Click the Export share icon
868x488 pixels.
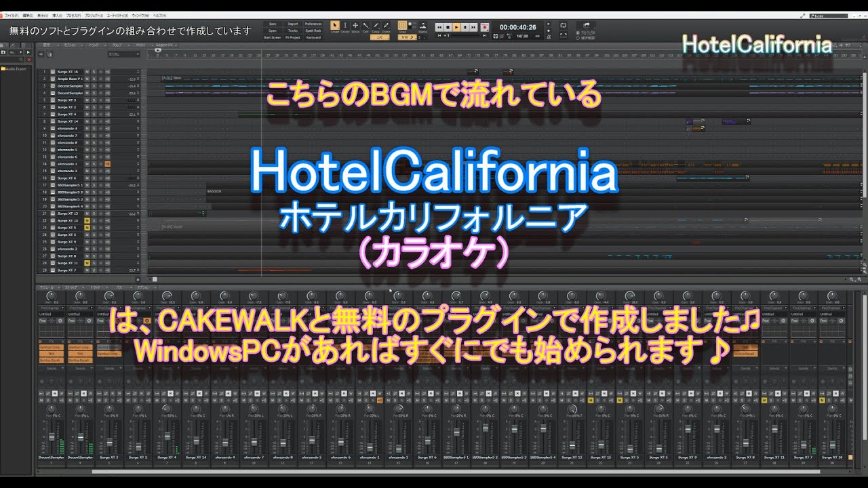(587, 25)
